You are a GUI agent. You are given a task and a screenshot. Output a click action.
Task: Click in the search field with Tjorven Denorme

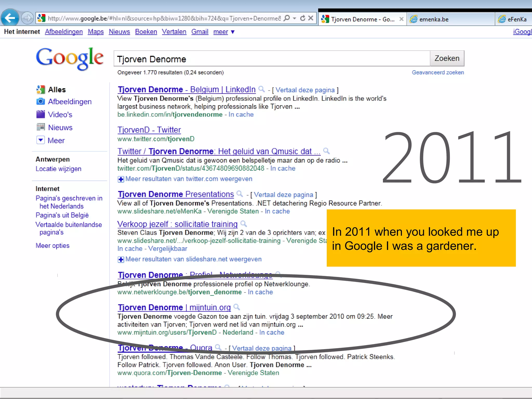pos(272,59)
